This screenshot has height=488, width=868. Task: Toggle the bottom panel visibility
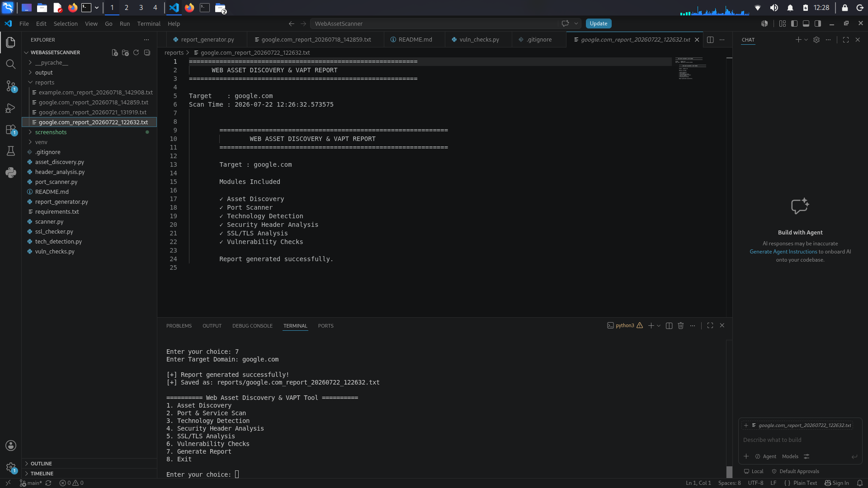[x=806, y=23]
